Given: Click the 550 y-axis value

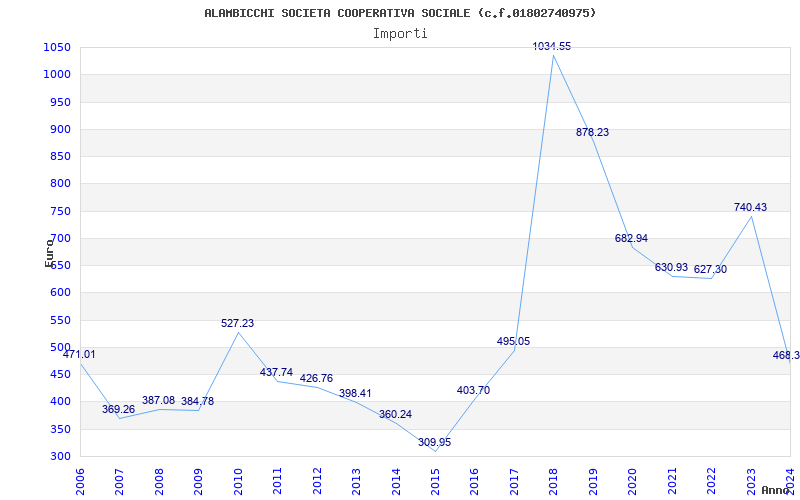Looking at the screenshot, I should tap(60, 320).
